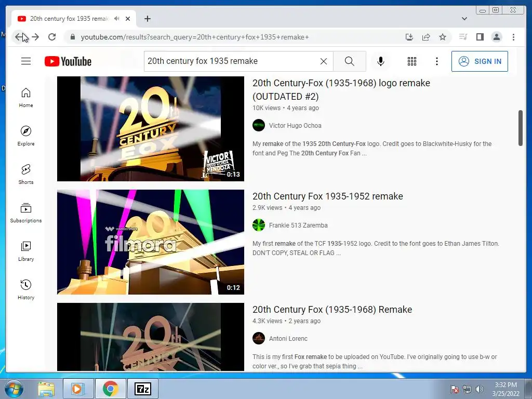Click Antoni Lorenc channel avatar
532x399 pixels.
click(259, 338)
